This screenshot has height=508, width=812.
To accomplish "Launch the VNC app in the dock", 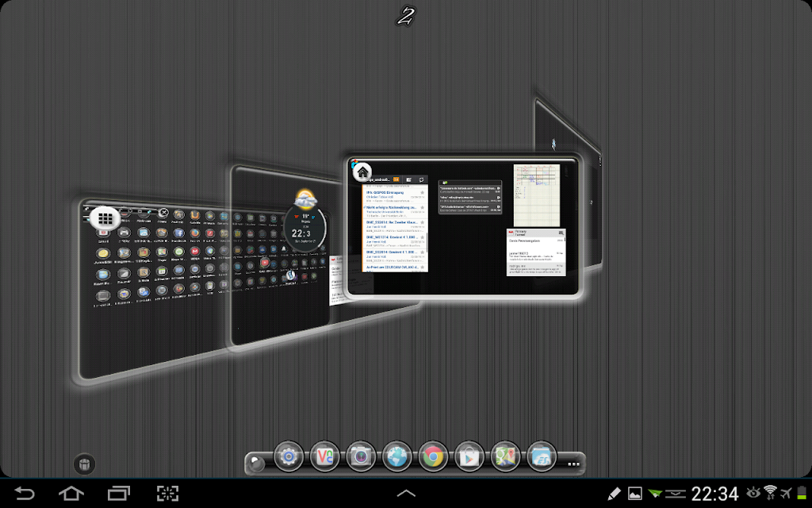I will point(324,456).
